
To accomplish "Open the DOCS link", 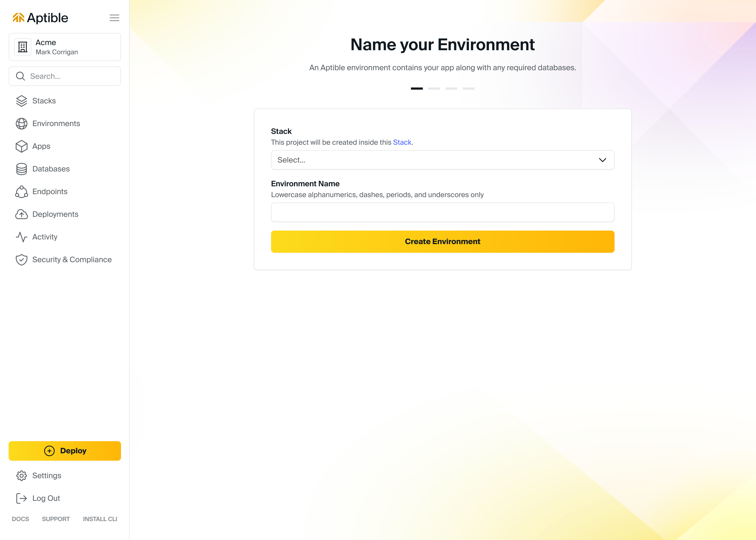I will (x=20, y=519).
